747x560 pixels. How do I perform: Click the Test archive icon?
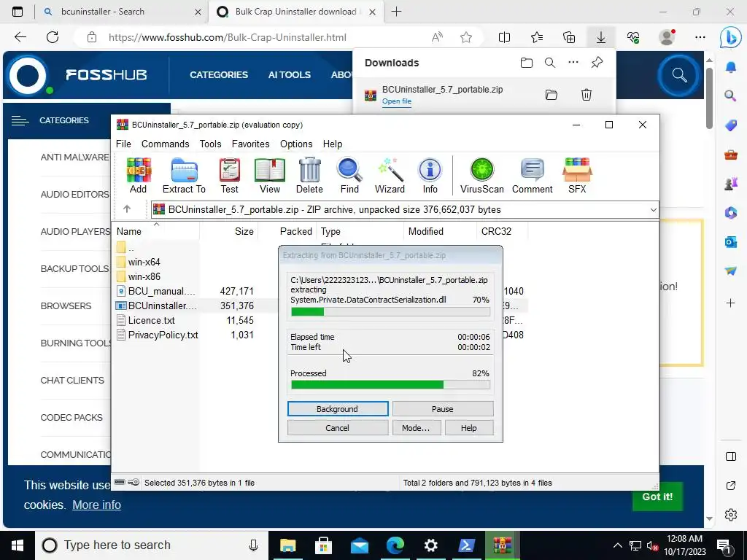click(229, 175)
